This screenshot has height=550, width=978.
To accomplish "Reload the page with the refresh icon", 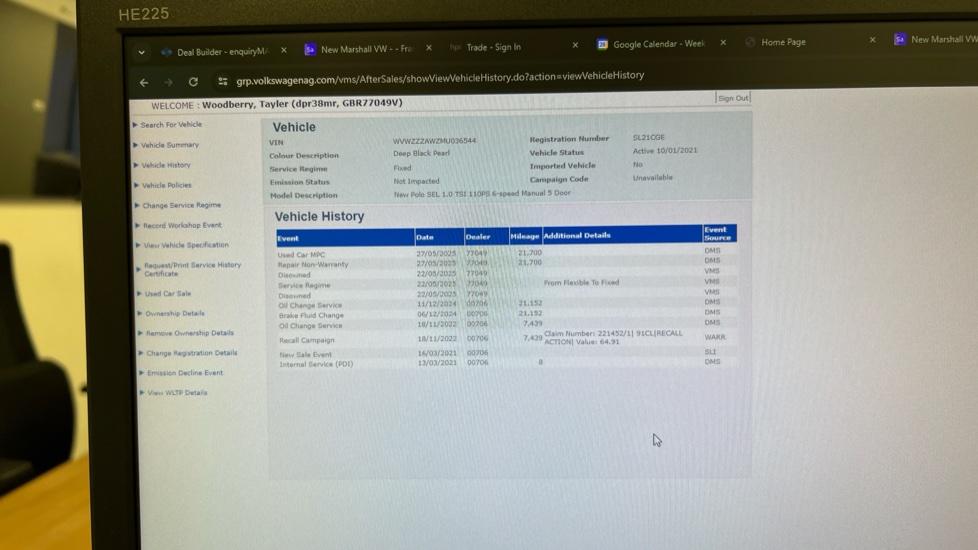I will (x=193, y=82).
